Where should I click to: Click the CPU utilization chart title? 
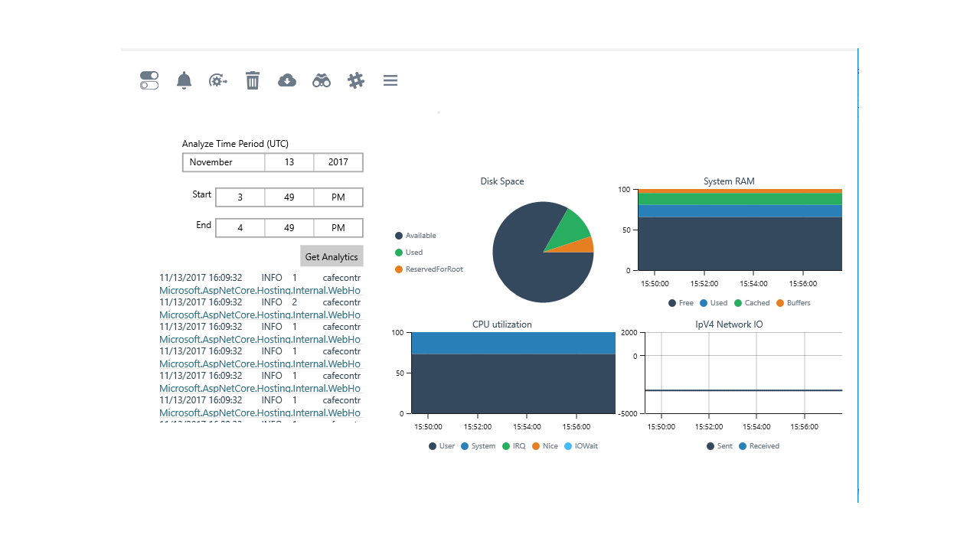[502, 324]
